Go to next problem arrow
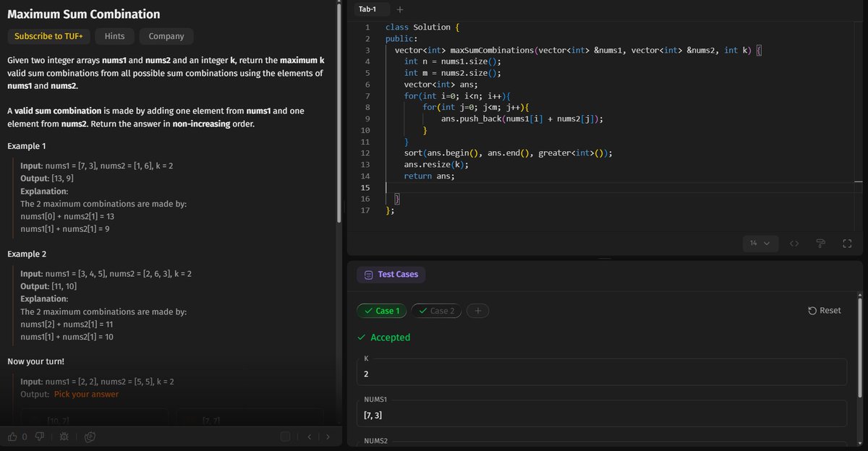868x451 pixels. tap(328, 437)
